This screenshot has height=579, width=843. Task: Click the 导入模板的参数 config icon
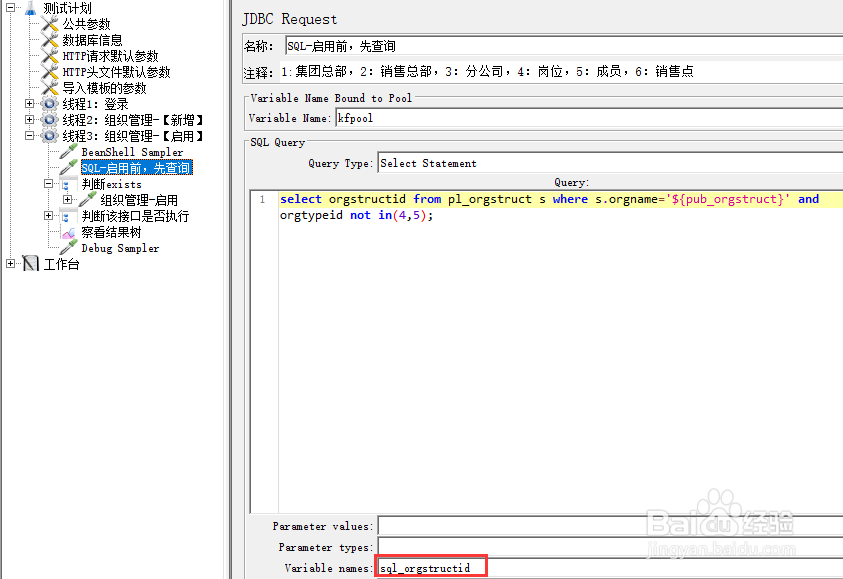point(49,88)
